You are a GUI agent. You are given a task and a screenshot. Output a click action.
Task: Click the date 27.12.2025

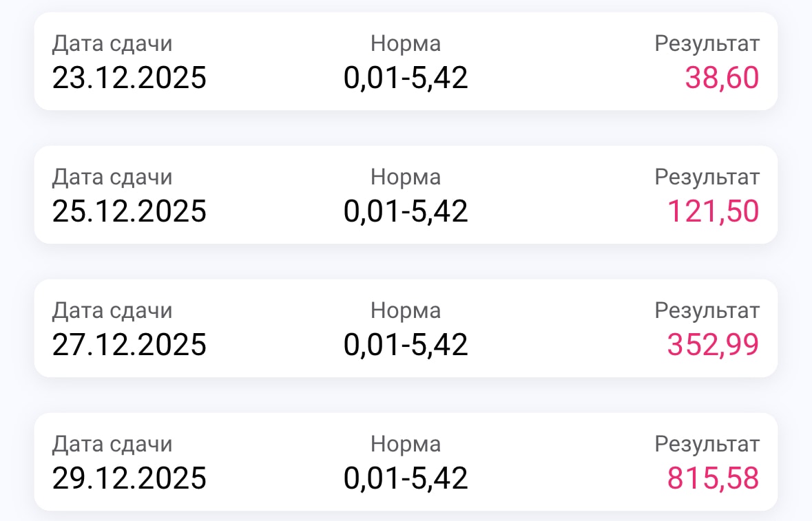pyautogui.click(x=129, y=345)
